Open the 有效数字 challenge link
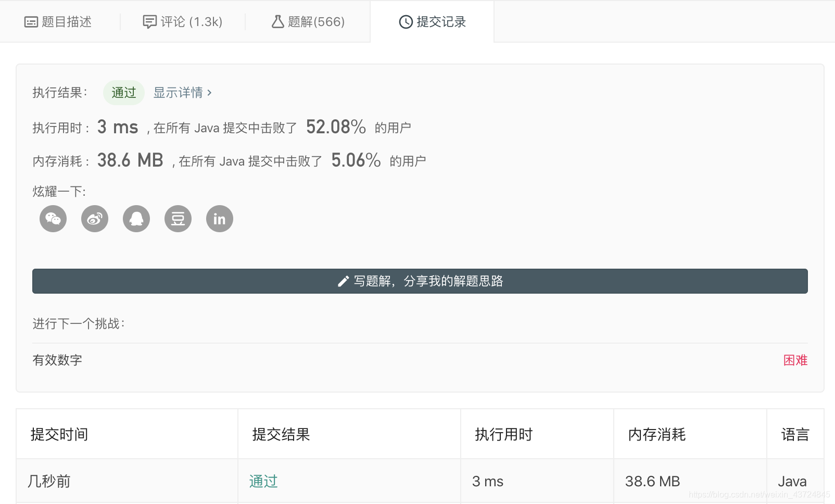 pyautogui.click(x=57, y=360)
